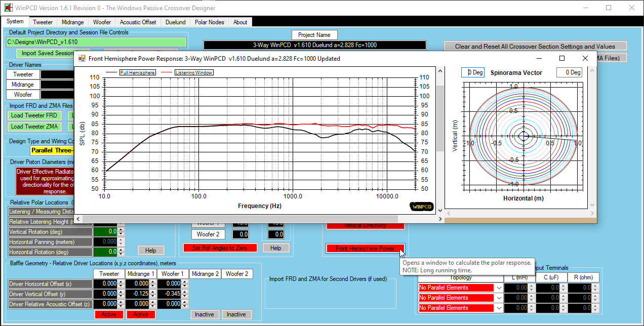Viewport: 644px width, 326px height.
Task: Click the Driver Relative Acoustic Offset (z) label
Action: click(x=50, y=304)
